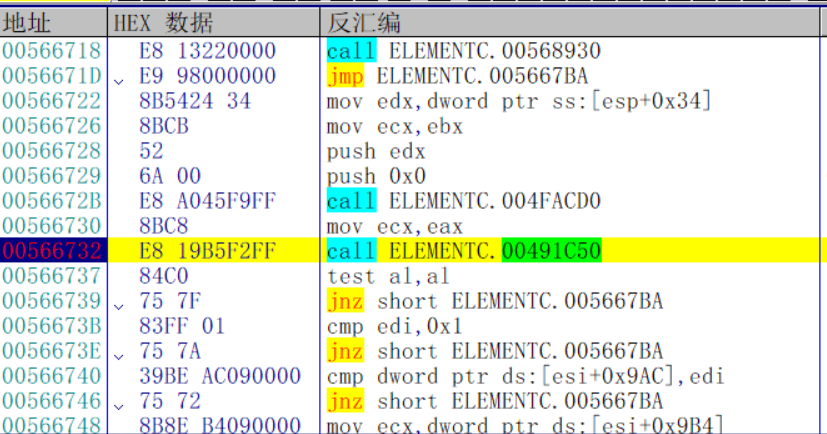Select highlighted address 00566732
827x434 pixels.
point(52,251)
